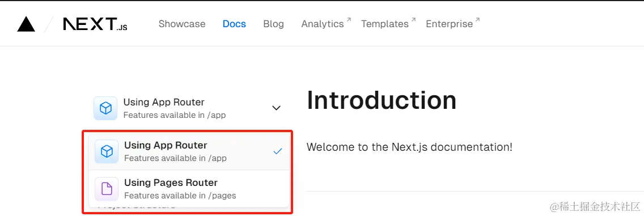Open the Next.js logo home link
The height and width of the screenshot is (216, 644).
pyautogui.click(x=95, y=24)
